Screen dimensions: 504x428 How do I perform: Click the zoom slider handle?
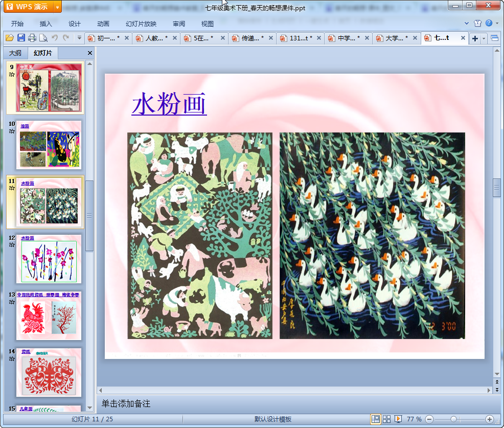[453, 419]
